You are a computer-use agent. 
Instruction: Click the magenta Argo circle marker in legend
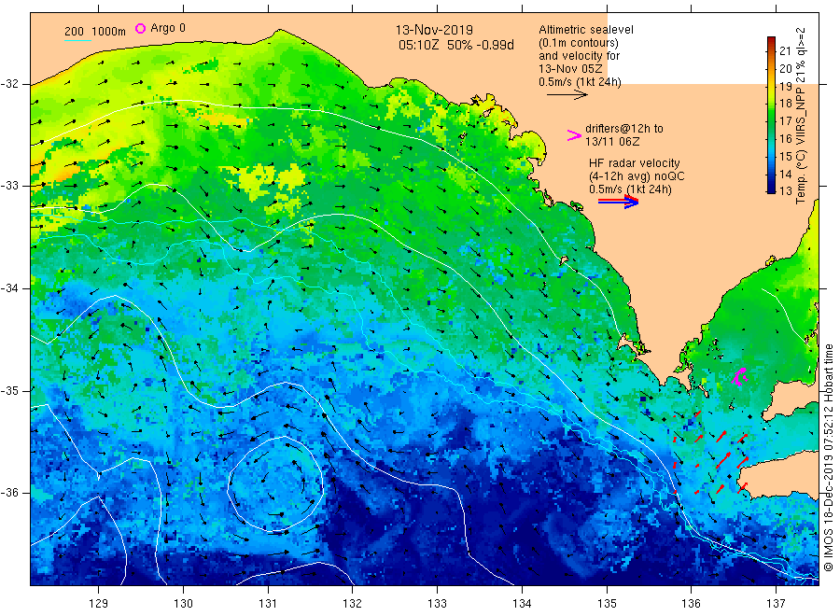tap(140, 28)
